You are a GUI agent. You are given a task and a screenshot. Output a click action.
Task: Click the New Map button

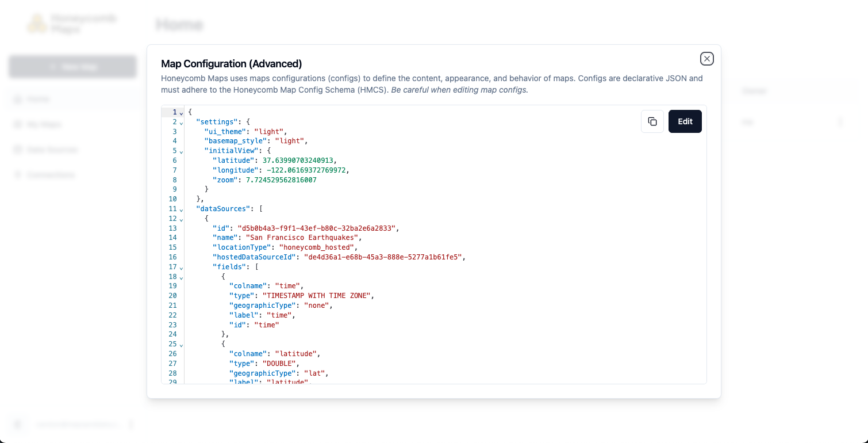click(72, 66)
